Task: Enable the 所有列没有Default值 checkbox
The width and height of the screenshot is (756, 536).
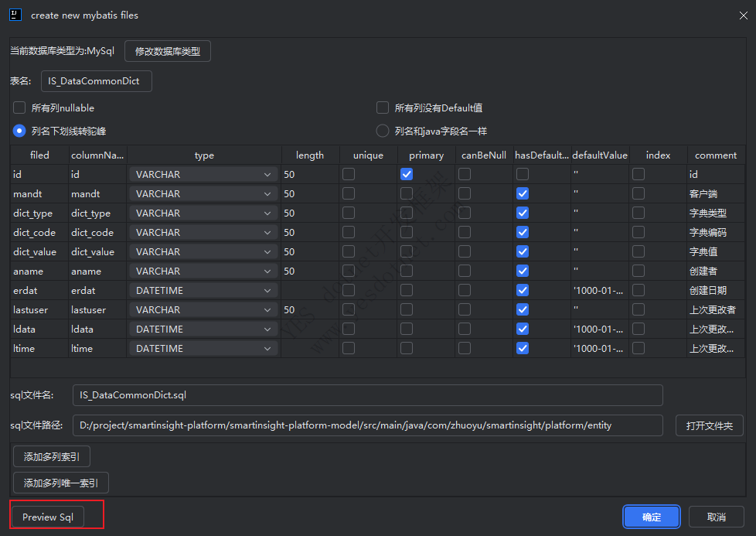Action: [x=383, y=108]
